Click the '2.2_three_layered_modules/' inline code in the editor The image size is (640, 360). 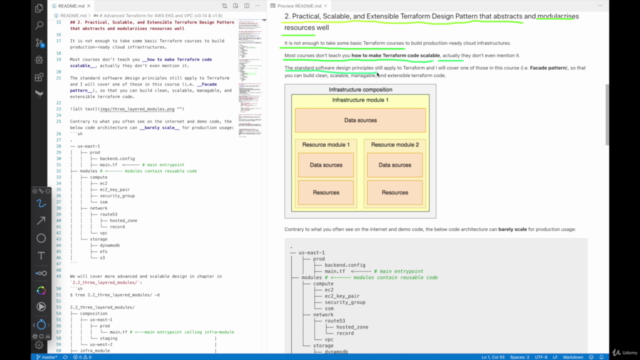(105, 282)
